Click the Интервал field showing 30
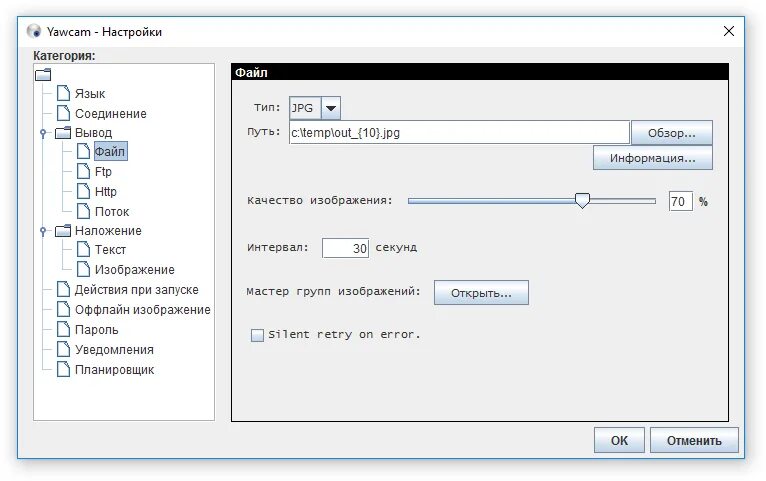Screen dimensions: 766x481 pyautogui.click(x=345, y=248)
